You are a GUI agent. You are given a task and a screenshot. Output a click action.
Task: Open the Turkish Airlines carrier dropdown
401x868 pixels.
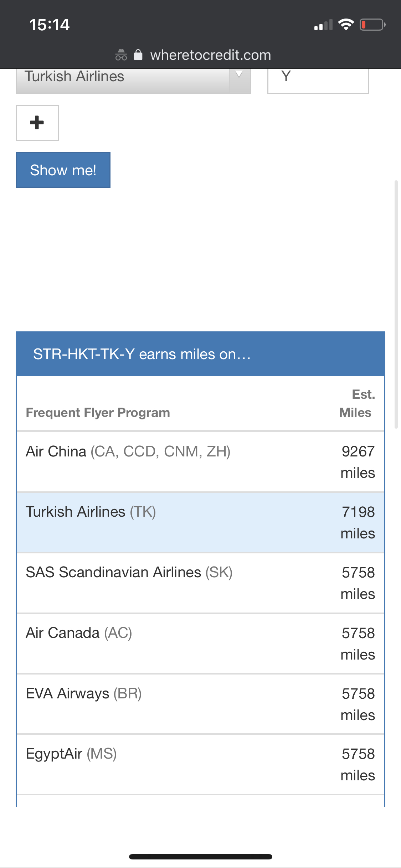click(134, 81)
